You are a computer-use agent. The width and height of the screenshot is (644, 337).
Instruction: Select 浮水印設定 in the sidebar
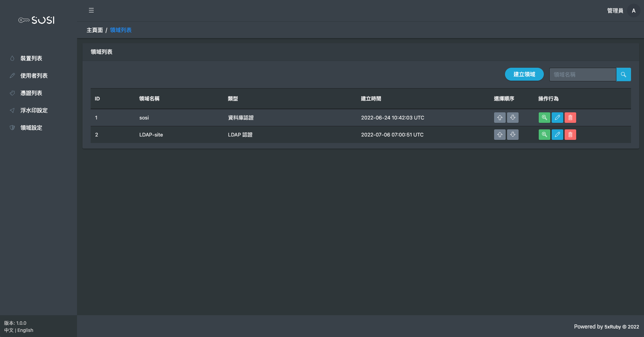tap(34, 110)
